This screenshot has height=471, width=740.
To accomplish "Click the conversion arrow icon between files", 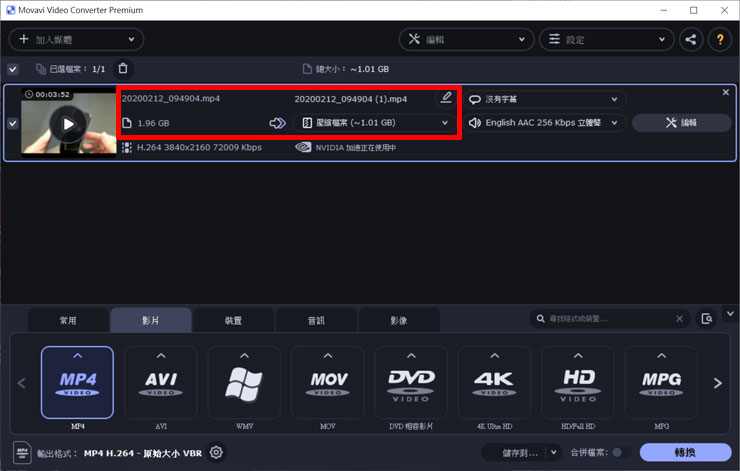I will (x=278, y=123).
